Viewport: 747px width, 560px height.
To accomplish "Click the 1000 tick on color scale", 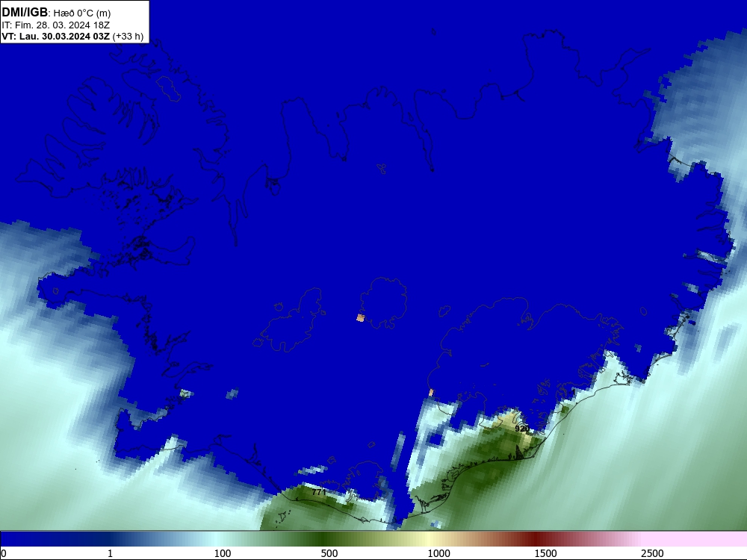I will [x=438, y=553].
